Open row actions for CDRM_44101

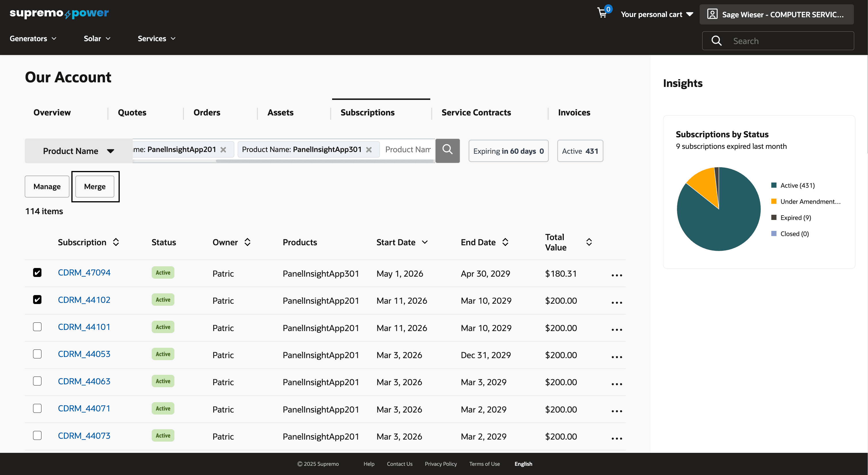pyautogui.click(x=617, y=330)
